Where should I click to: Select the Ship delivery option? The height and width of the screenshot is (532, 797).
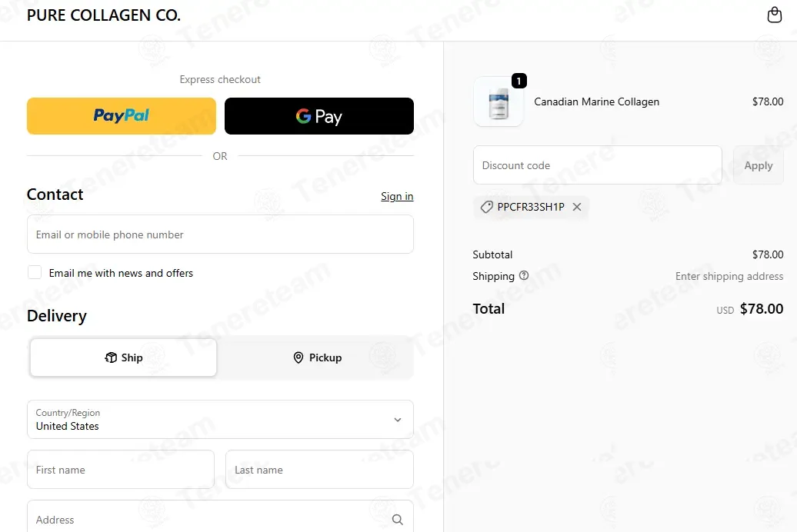tap(124, 357)
